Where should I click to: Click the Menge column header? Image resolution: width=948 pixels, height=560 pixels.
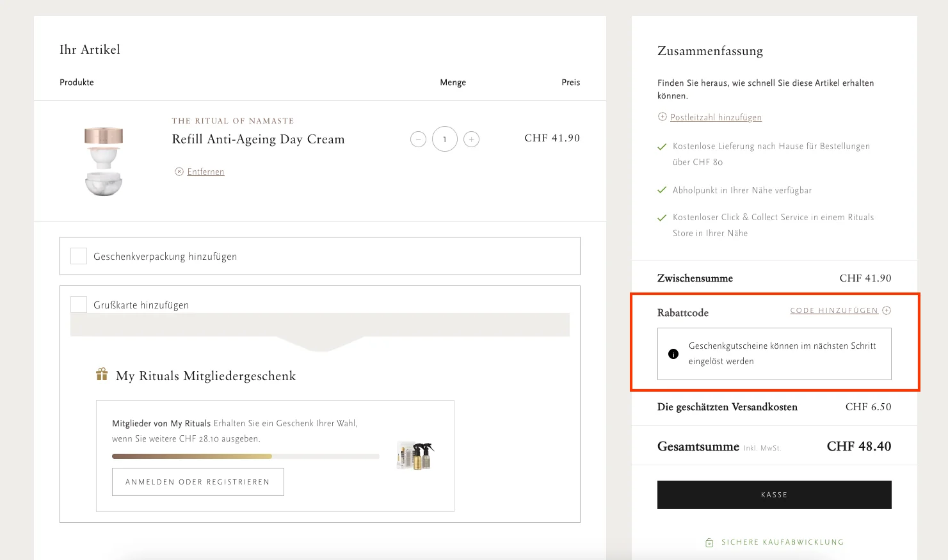click(x=453, y=83)
